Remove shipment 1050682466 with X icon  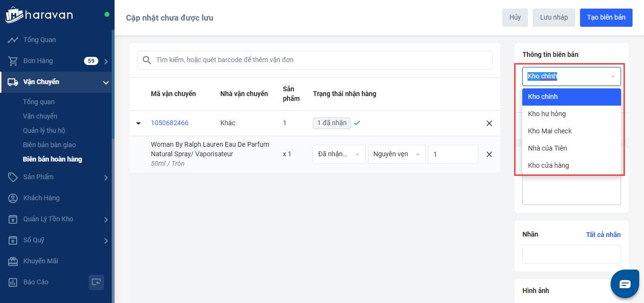pos(489,123)
